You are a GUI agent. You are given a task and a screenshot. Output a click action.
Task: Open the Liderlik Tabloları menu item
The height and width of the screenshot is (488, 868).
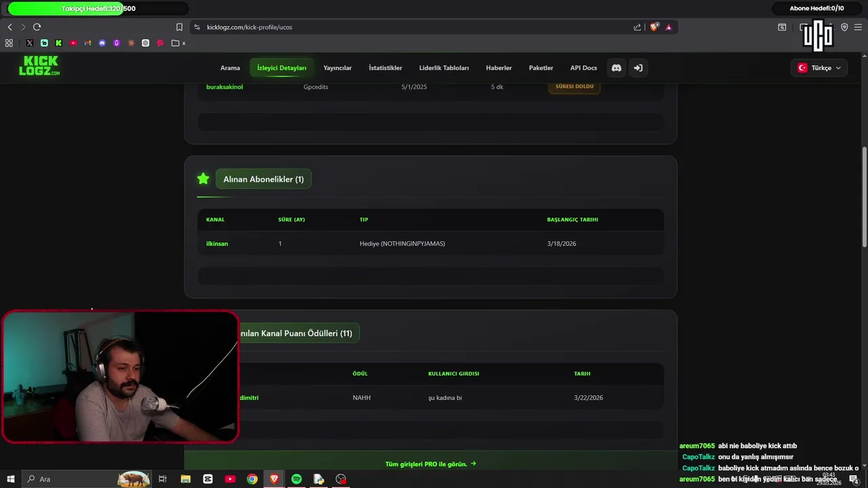pyautogui.click(x=444, y=68)
